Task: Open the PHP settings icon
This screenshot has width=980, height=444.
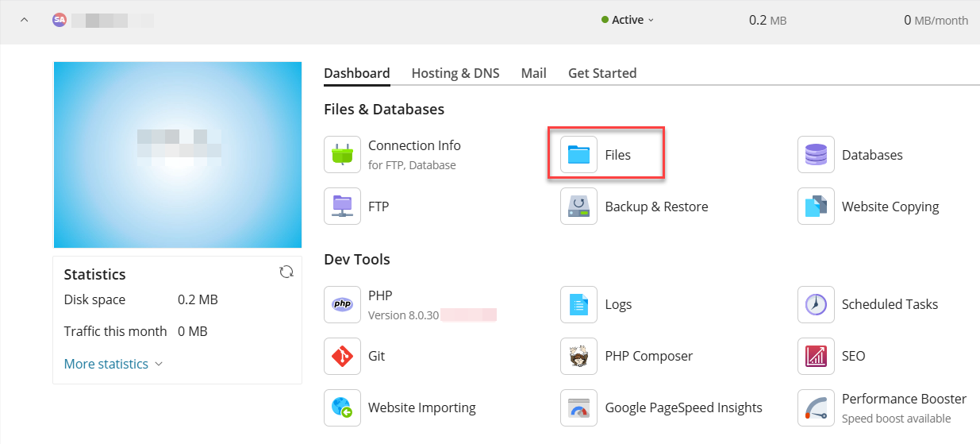Action: pos(342,304)
